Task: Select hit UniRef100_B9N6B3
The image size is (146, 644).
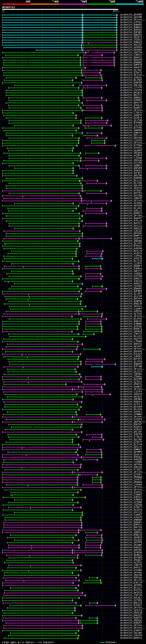Action: point(131,25)
